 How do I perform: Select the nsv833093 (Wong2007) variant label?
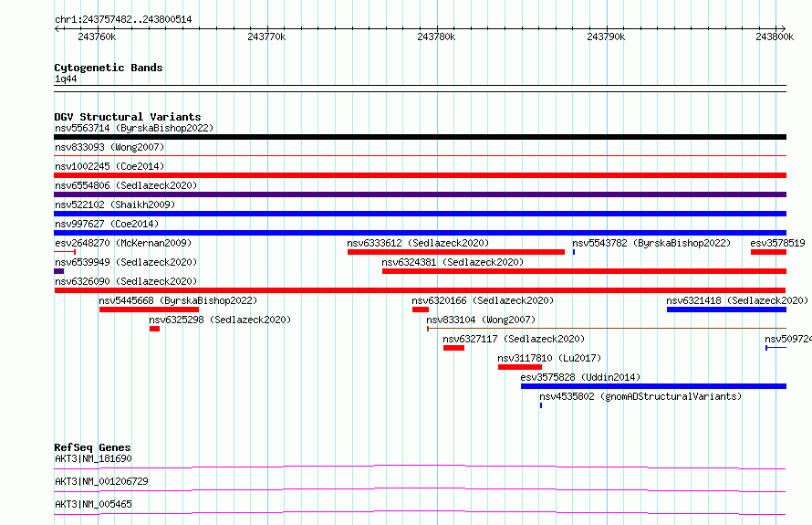[x=109, y=147]
